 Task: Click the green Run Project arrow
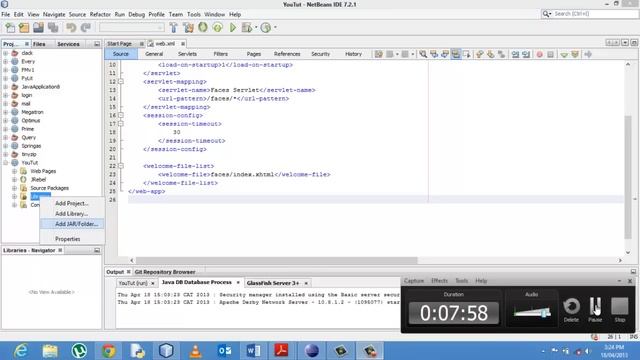click(233, 28)
